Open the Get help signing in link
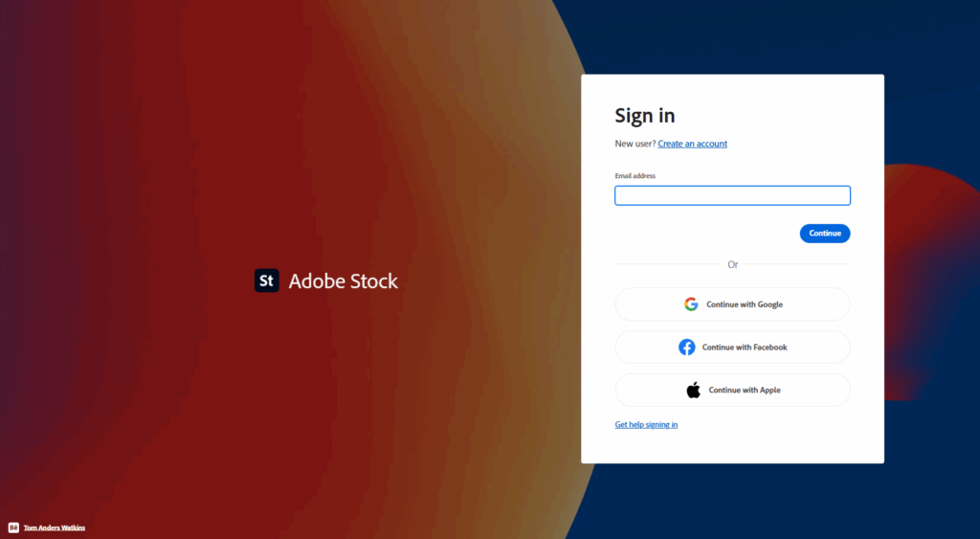The height and width of the screenshot is (539, 980). pyautogui.click(x=646, y=424)
